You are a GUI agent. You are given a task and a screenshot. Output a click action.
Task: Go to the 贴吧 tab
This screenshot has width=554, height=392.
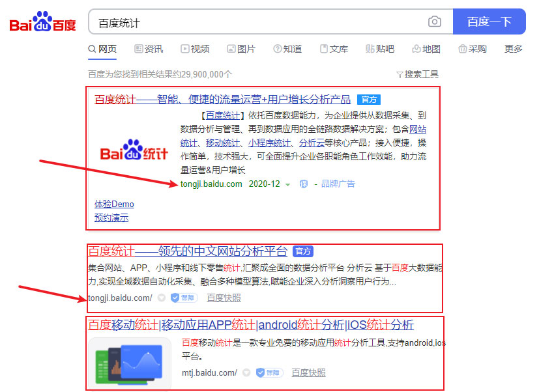(380, 49)
